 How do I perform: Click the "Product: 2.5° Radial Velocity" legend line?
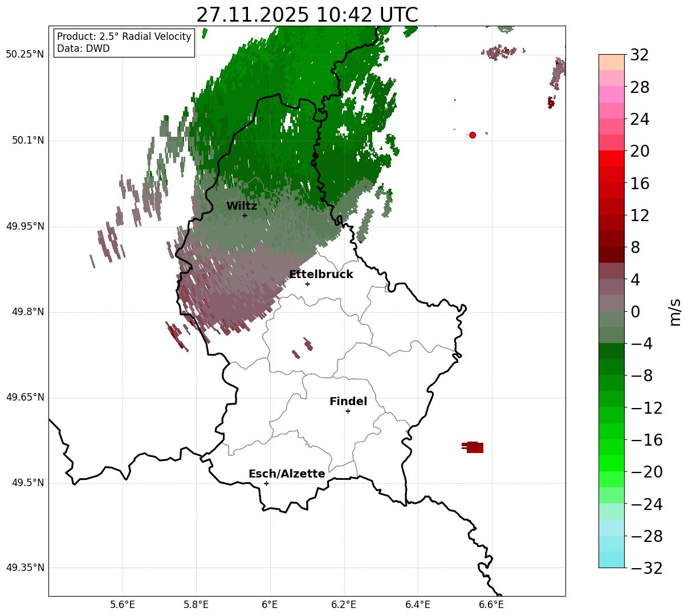pos(124,37)
